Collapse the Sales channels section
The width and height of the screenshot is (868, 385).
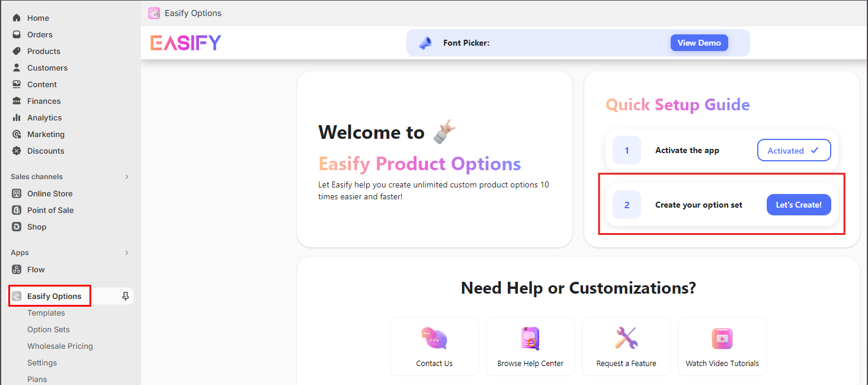tap(126, 176)
